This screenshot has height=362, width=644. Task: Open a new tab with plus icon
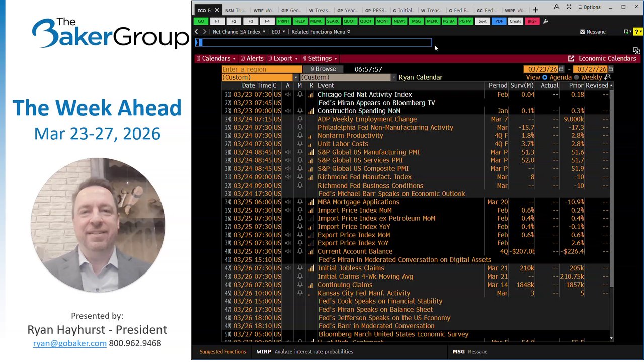(535, 10)
